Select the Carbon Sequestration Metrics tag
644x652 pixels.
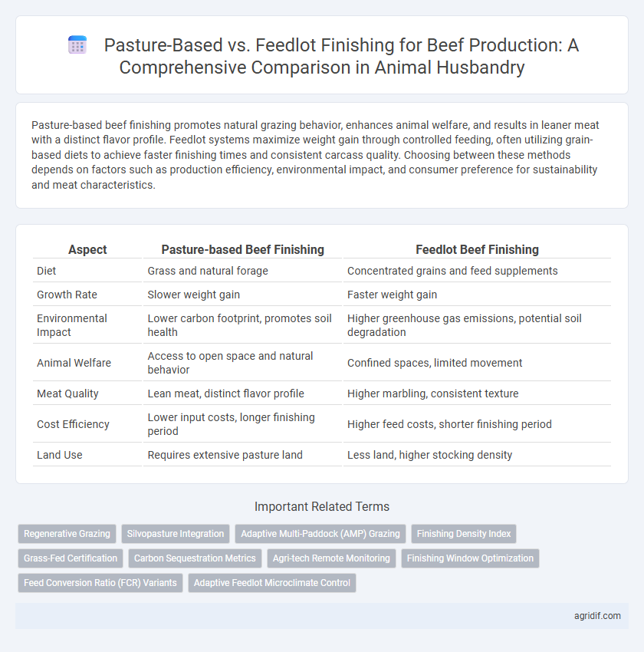point(195,558)
